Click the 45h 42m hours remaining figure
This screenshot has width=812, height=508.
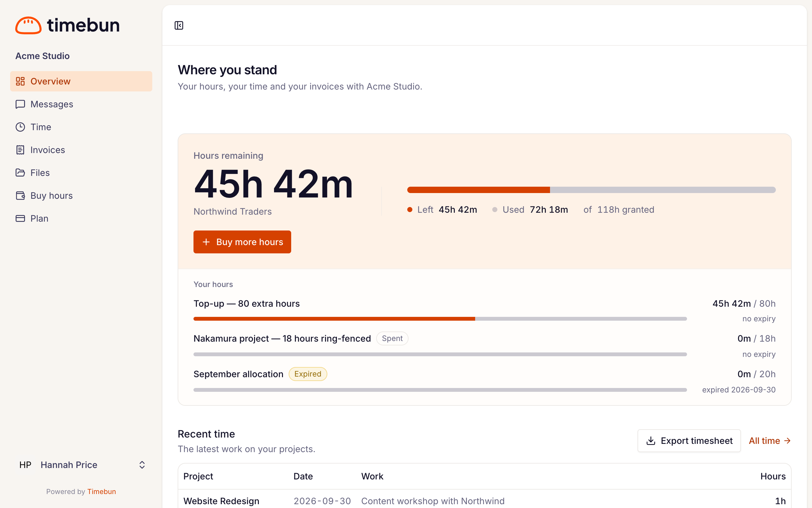click(273, 184)
